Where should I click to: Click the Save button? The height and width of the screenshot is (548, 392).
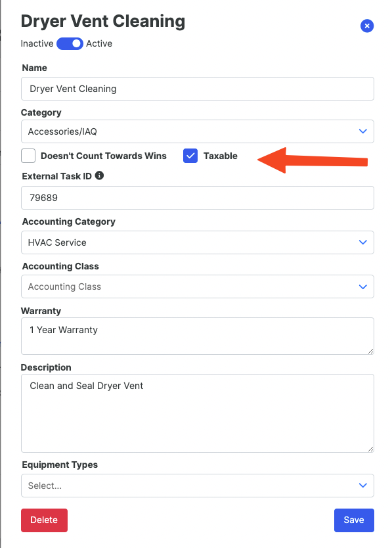pyautogui.click(x=354, y=520)
